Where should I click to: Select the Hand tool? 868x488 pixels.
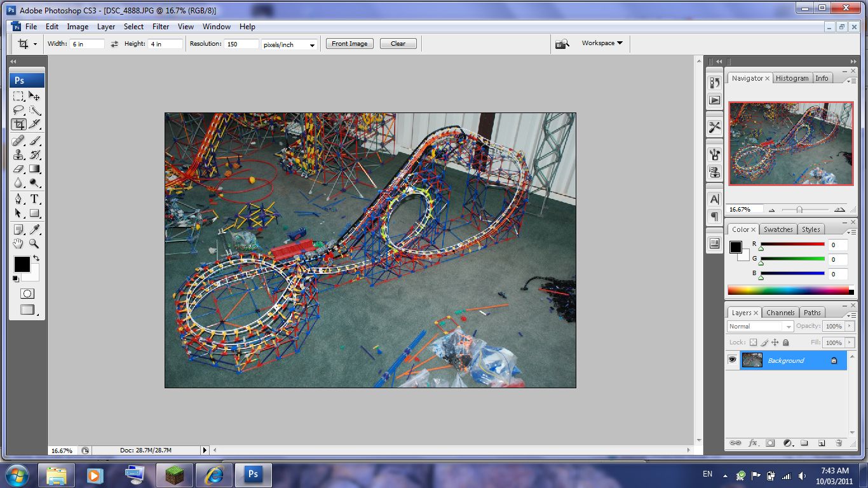[18, 243]
